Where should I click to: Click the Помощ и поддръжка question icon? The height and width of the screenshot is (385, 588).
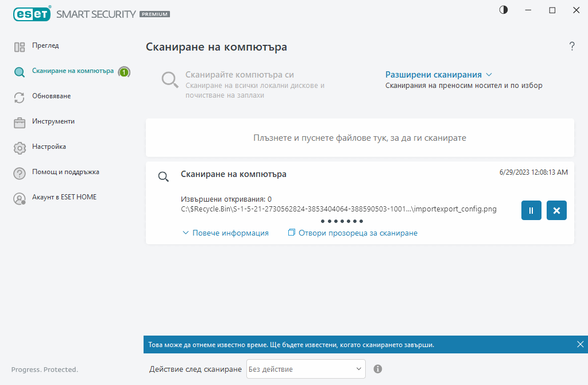click(x=20, y=172)
